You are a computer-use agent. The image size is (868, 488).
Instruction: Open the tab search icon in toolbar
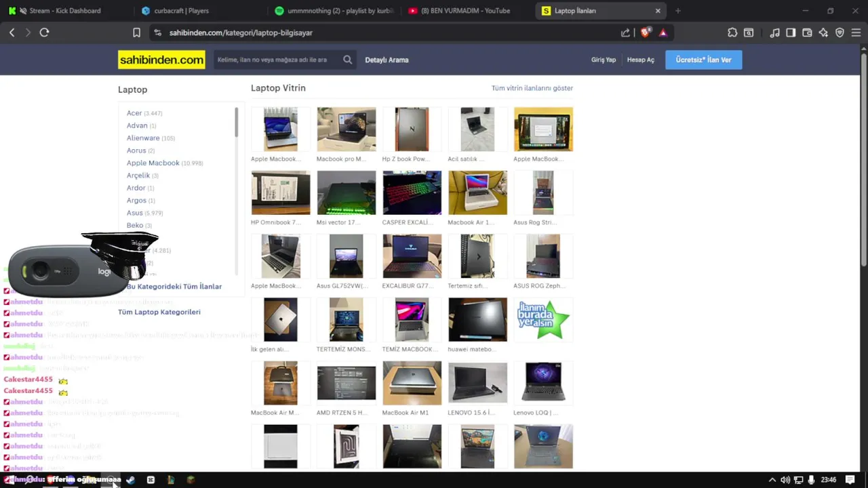(x=749, y=33)
